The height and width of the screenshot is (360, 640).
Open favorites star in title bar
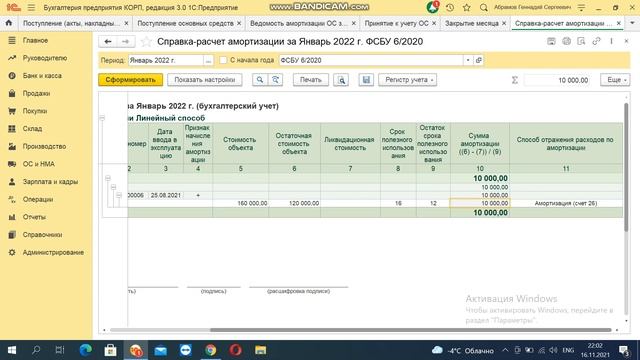click(x=467, y=7)
